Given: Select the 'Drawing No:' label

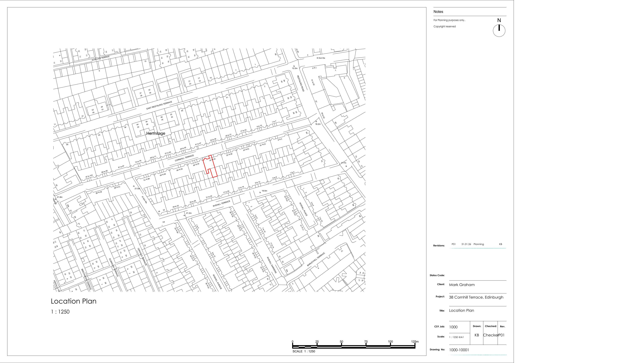Looking at the screenshot, I should click(438, 349).
